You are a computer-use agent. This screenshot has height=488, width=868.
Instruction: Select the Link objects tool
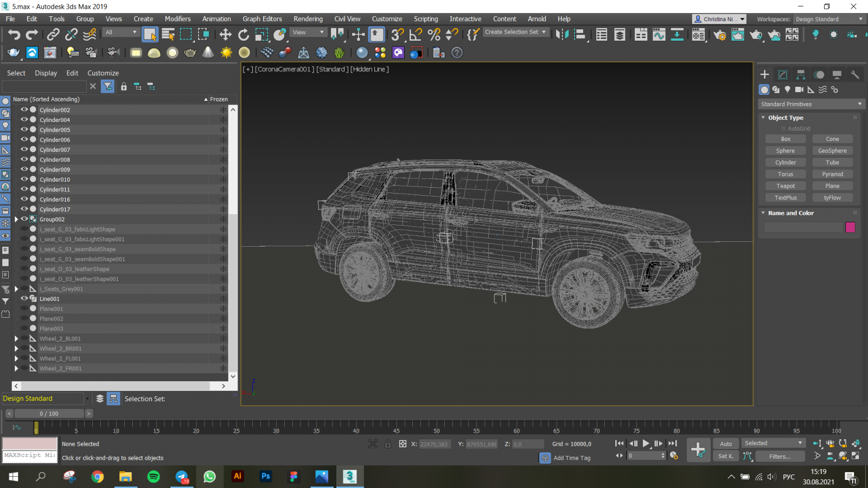coord(53,35)
